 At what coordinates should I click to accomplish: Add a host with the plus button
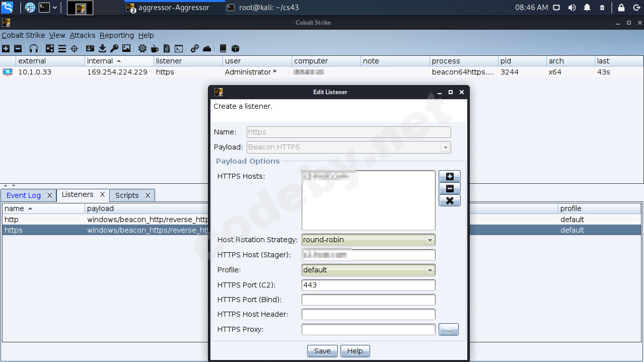click(x=449, y=177)
